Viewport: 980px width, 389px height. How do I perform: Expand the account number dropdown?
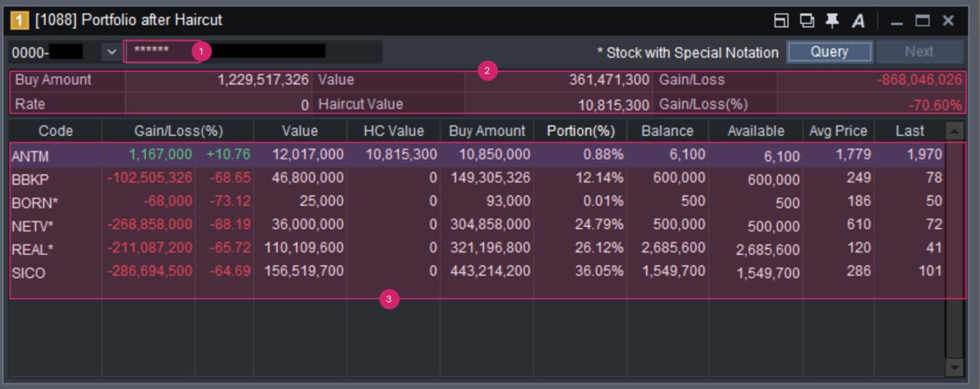pos(110,52)
